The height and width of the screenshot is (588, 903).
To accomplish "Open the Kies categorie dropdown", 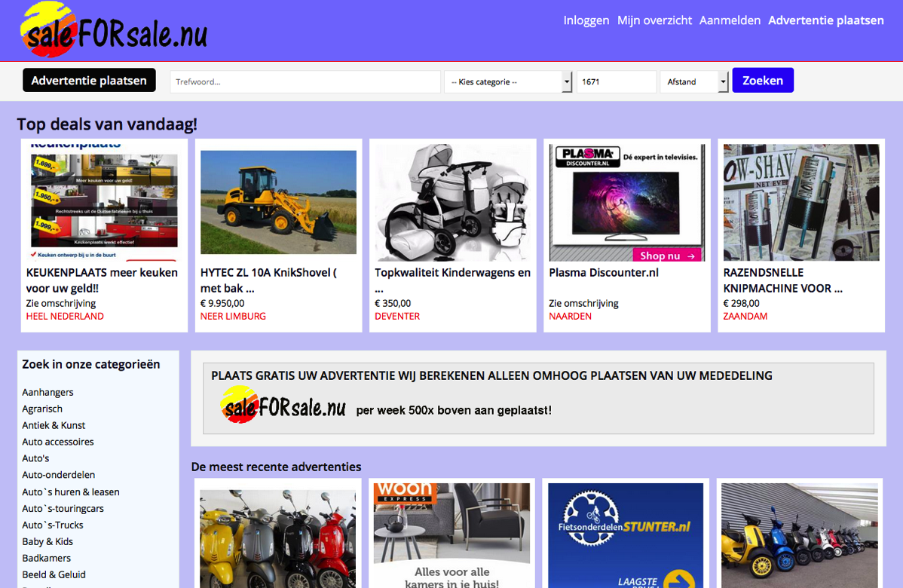I will click(508, 81).
